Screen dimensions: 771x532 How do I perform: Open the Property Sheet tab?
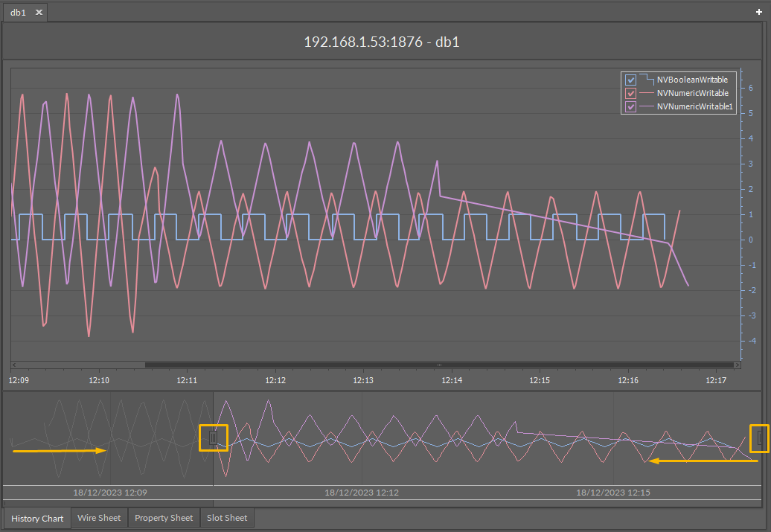pos(164,518)
